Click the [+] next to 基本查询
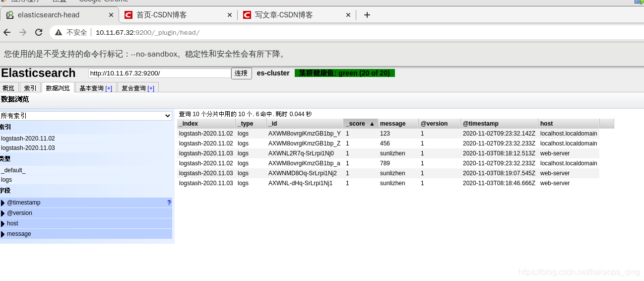Image resolution: width=644 pixels, height=281 pixels. click(x=109, y=88)
